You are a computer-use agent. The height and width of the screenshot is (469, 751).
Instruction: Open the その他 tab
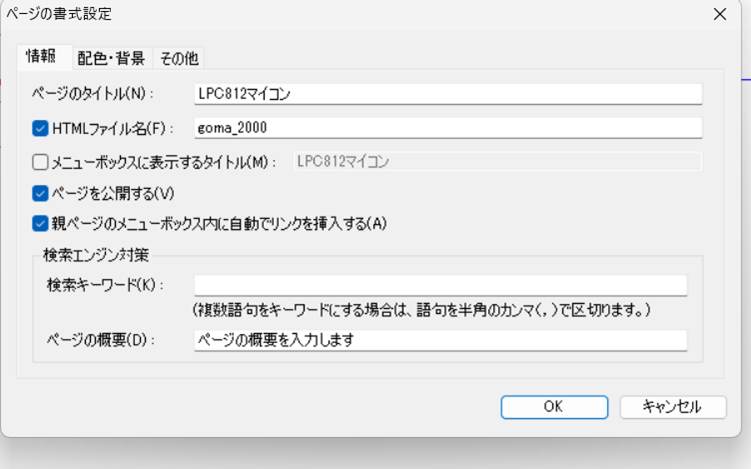tap(179, 58)
